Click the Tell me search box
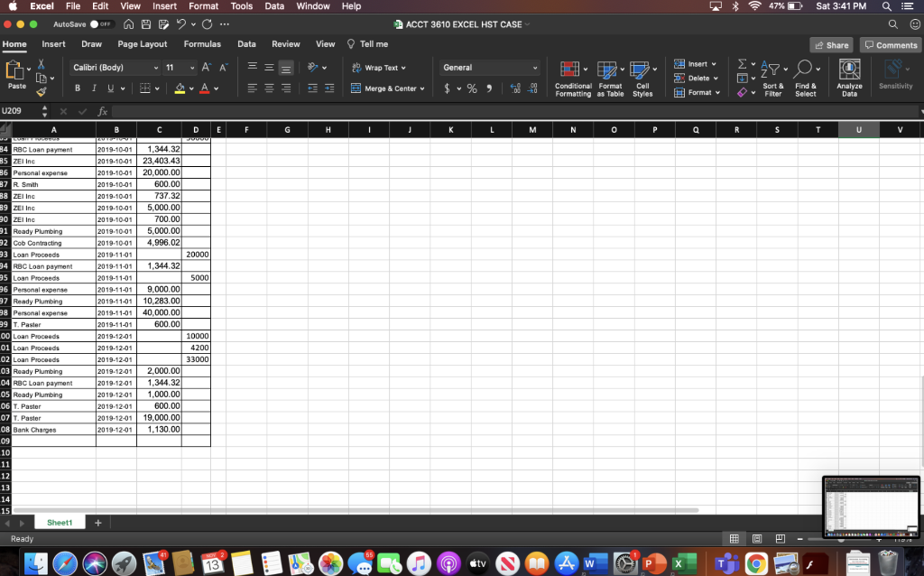Image resolution: width=924 pixels, height=576 pixels. click(x=368, y=44)
